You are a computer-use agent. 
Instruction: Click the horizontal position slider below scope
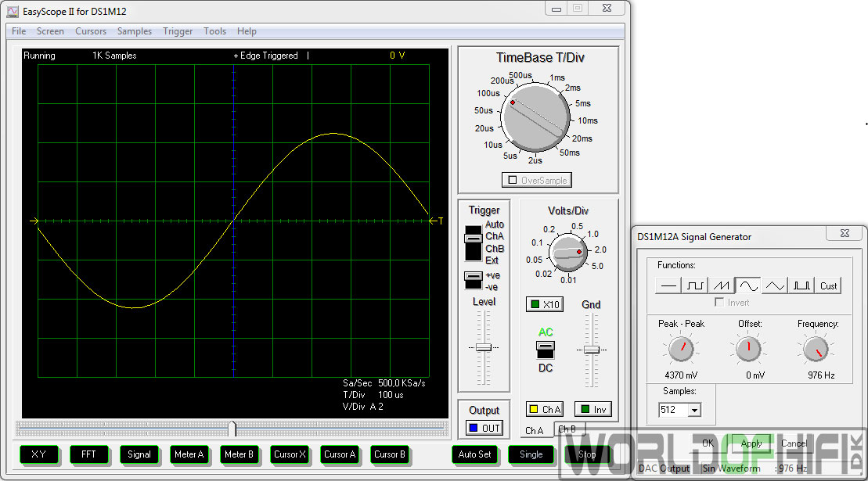(x=232, y=428)
